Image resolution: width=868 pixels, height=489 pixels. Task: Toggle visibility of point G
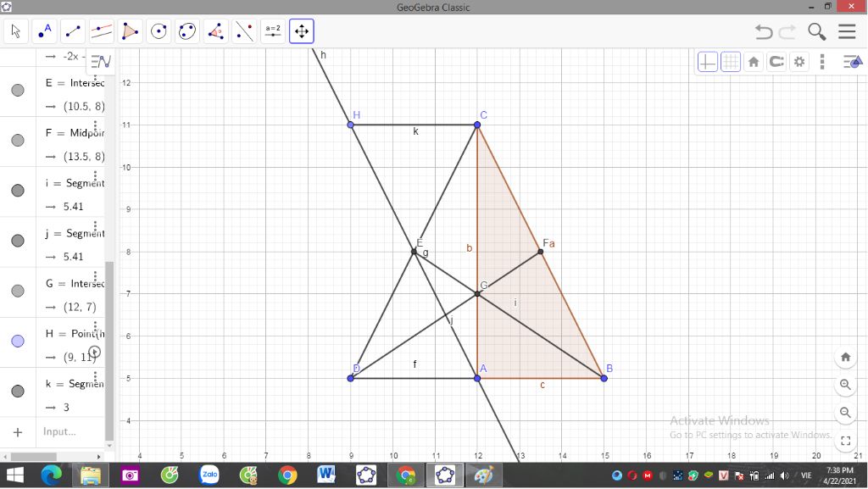[18, 291]
